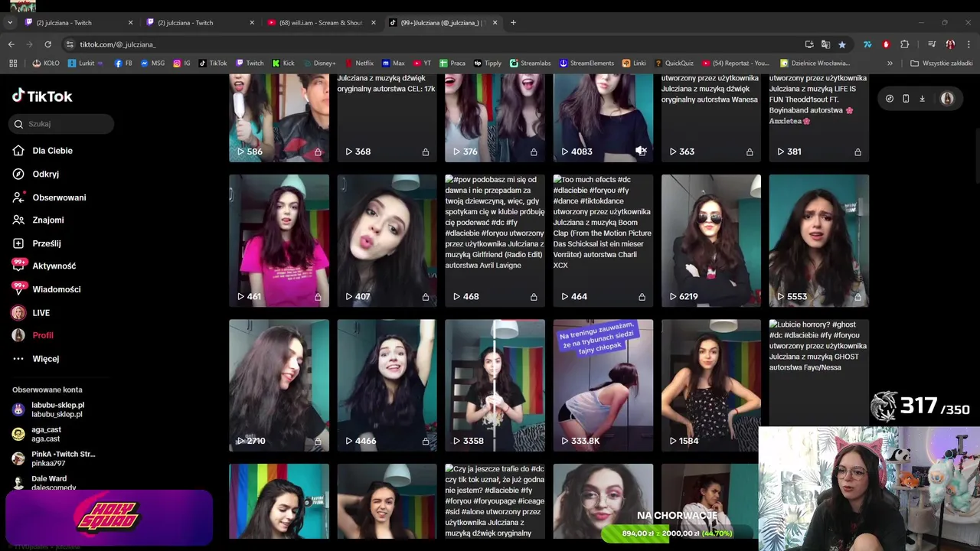Viewport: 980px width, 551px height.
Task: Open followed account Dale Ward
Action: pyautogui.click(x=49, y=482)
